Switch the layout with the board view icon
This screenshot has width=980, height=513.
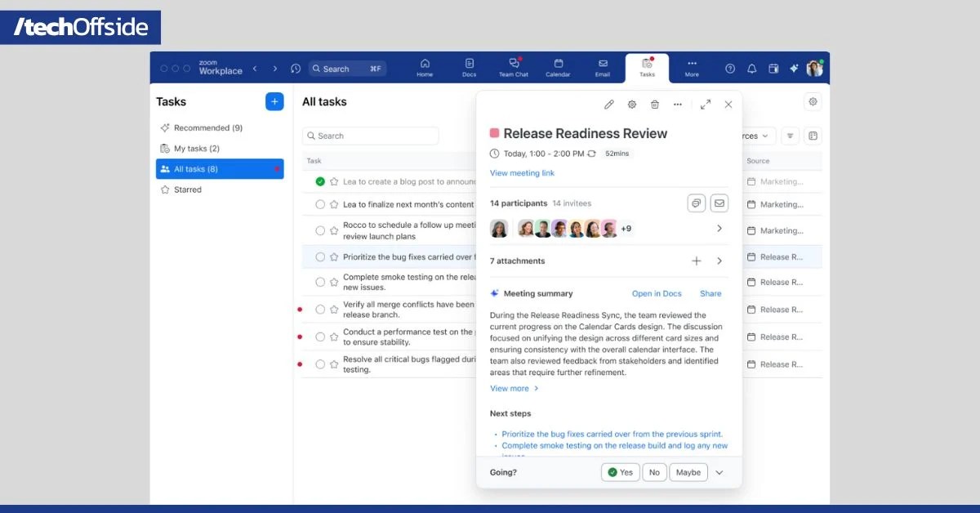tap(813, 136)
